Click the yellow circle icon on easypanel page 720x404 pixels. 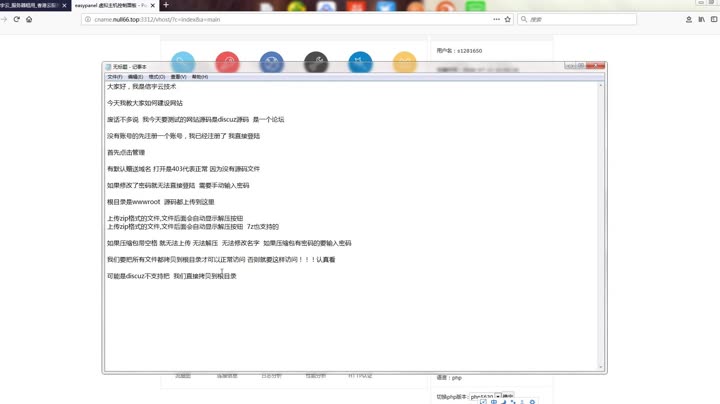click(405, 62)
